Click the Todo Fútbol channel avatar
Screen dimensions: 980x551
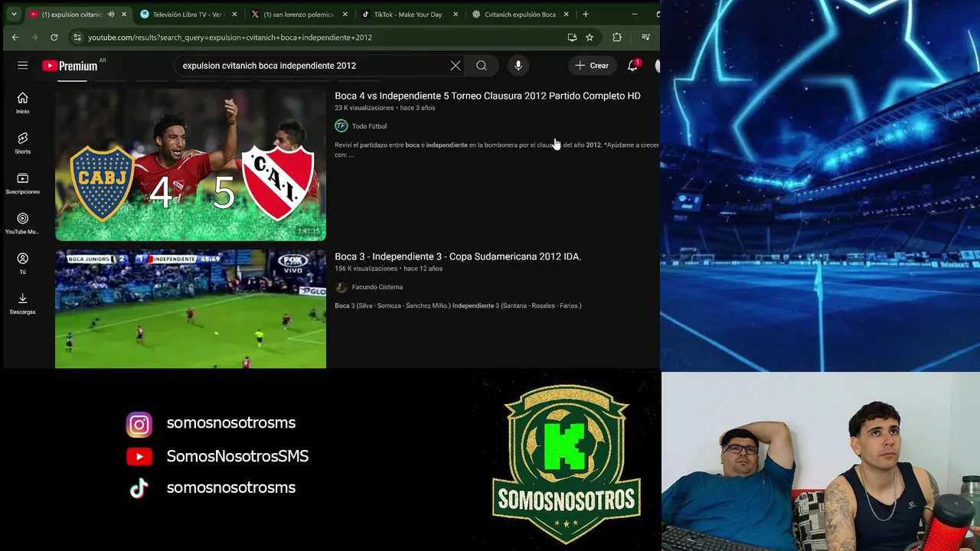point(341,126)
